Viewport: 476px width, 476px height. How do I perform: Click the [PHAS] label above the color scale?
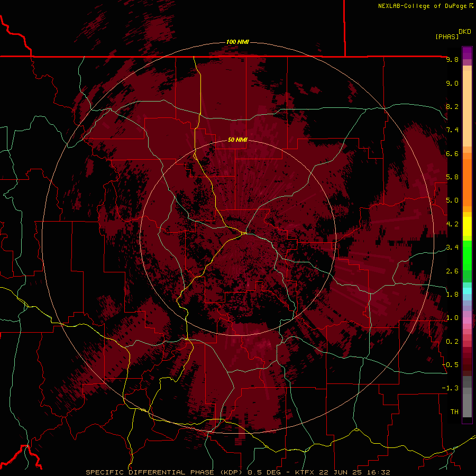(x=447, y=37)
